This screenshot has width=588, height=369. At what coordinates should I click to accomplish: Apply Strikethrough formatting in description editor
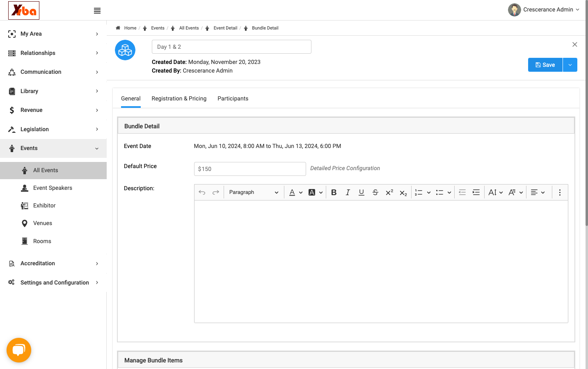[375, 192]
